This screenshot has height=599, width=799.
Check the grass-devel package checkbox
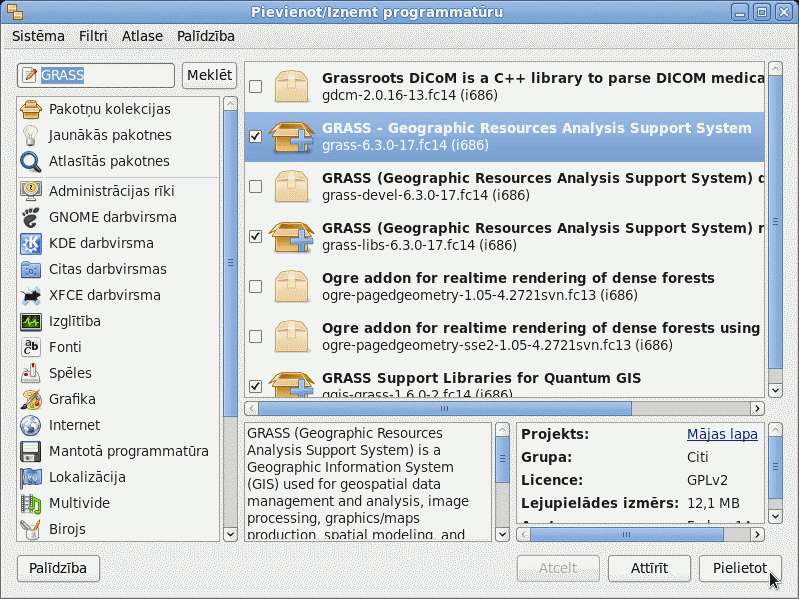coord(255,186)
